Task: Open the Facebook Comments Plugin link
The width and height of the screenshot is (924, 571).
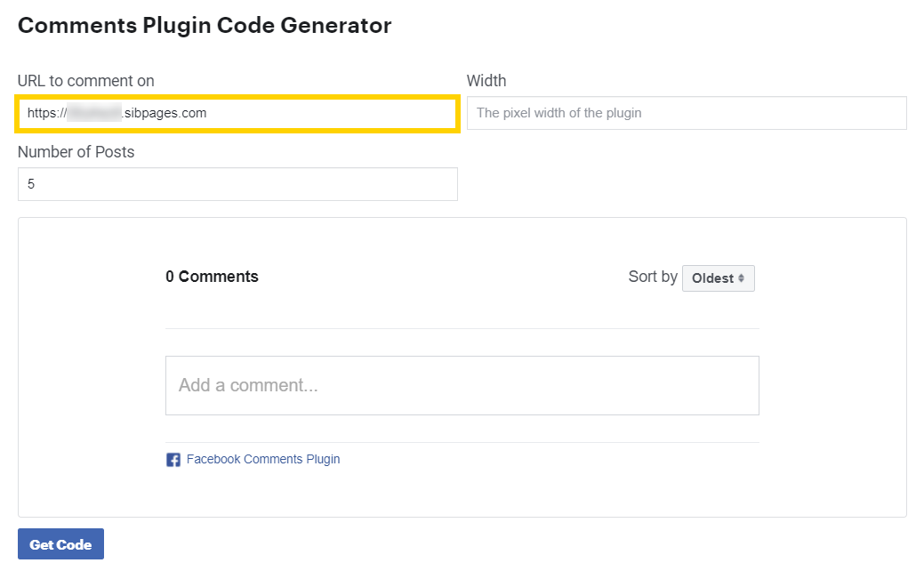Action: (262, 459)
